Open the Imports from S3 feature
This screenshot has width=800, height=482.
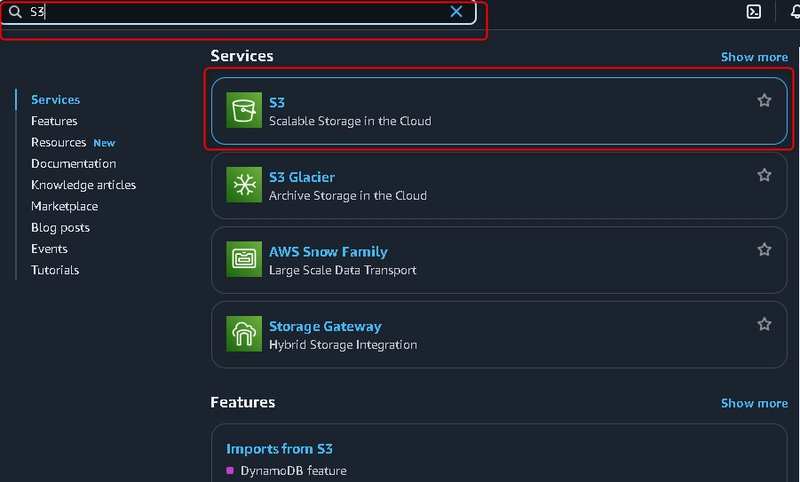[279, 449]
